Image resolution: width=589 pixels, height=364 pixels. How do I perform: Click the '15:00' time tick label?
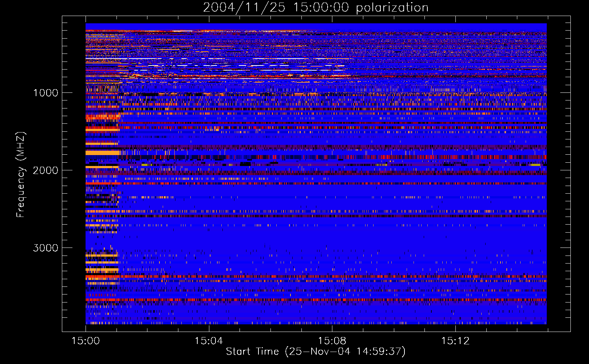(86, 341)
